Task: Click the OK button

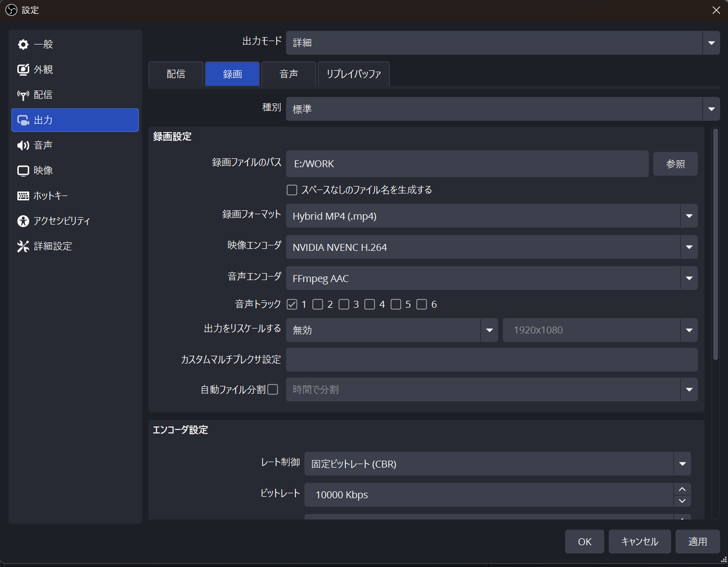Action: (x=585, y=542)
